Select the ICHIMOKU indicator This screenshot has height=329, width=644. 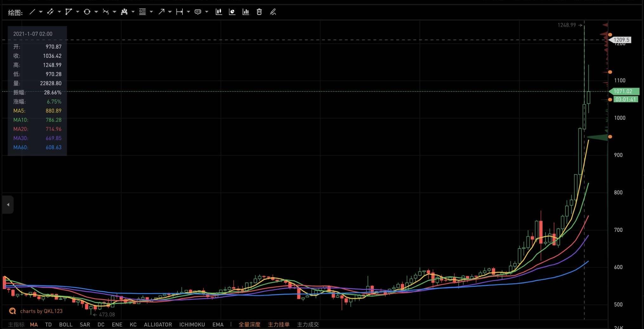192,324
